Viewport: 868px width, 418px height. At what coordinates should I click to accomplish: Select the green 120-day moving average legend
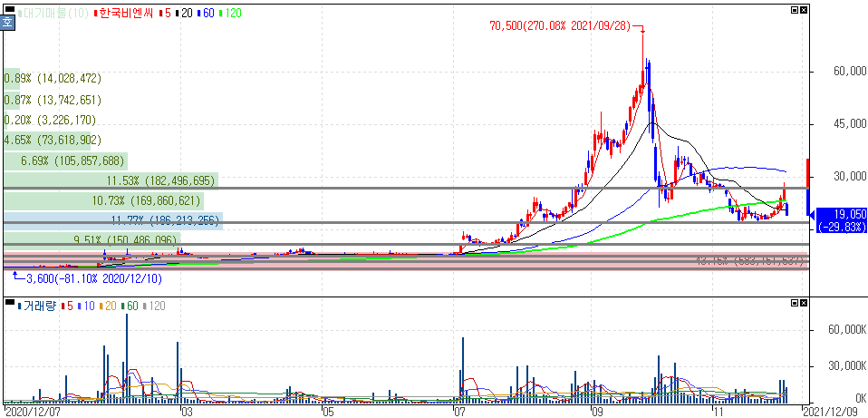(x=230, y=13)
